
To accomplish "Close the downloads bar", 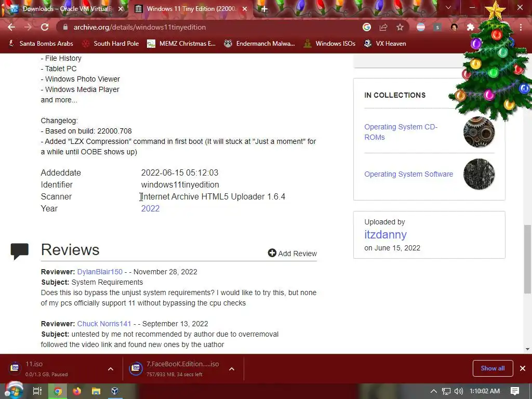I will 523,368.
